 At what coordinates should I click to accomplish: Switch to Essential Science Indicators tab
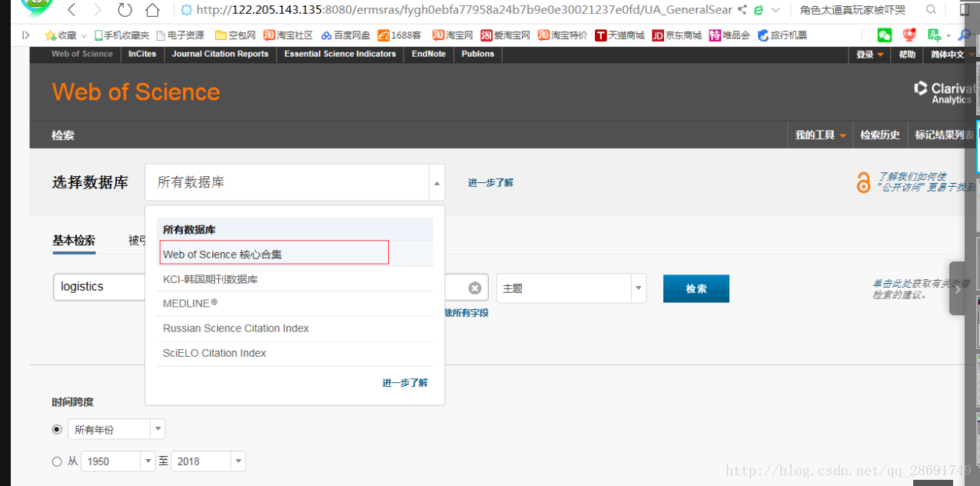tap(340, 54)
